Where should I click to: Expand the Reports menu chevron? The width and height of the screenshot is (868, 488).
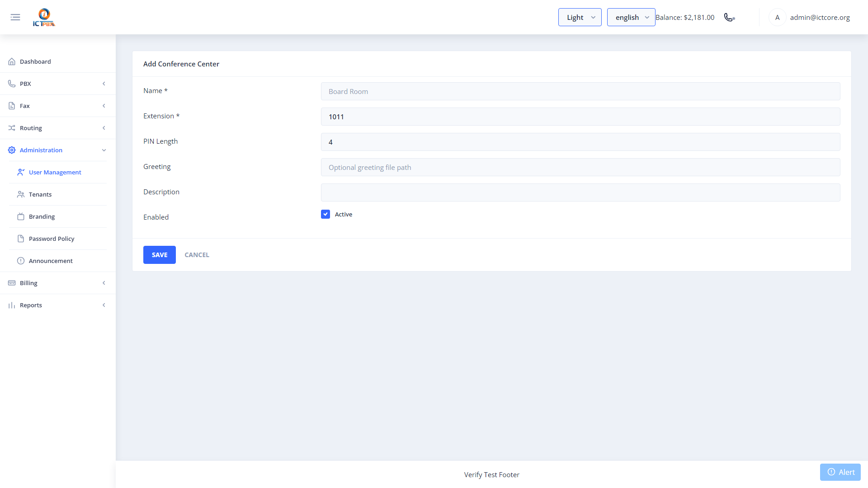104,305
